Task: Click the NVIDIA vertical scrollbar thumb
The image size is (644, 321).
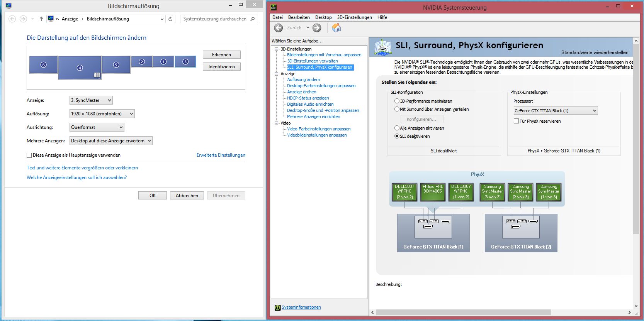Action: tap(636, 140)
